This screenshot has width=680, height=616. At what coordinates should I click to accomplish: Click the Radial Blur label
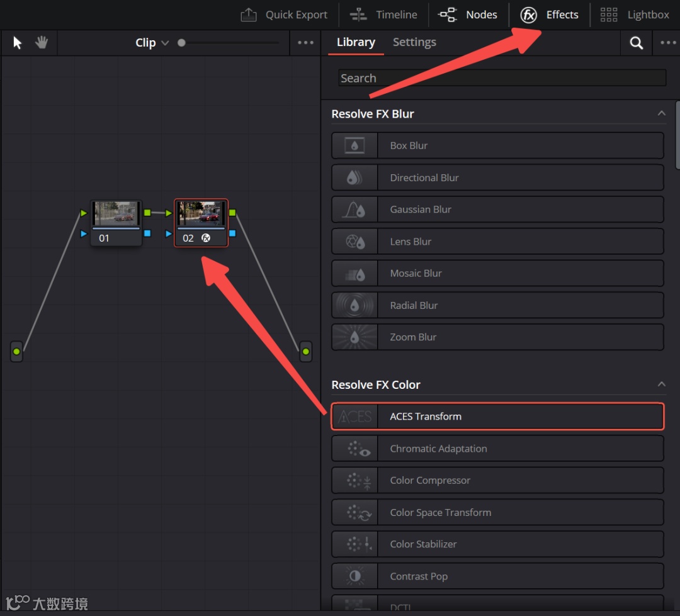[414, 306]
